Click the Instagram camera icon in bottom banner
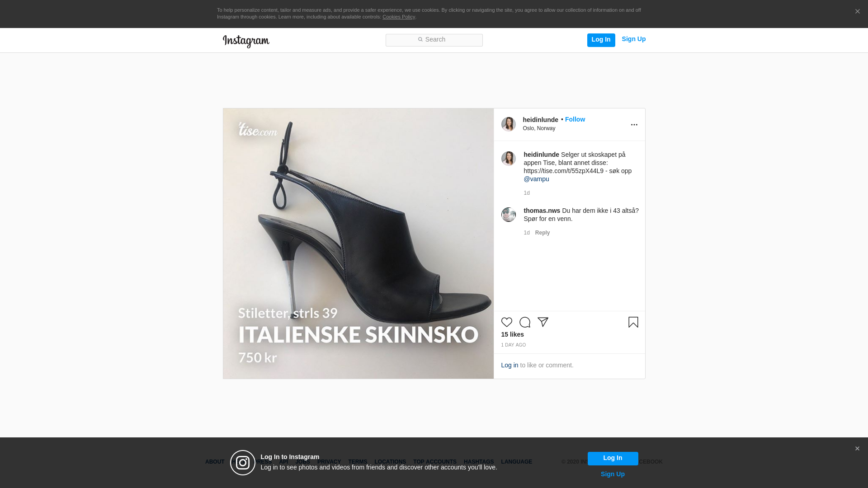This screenshot has height=488, width=868. click(243, 463)
